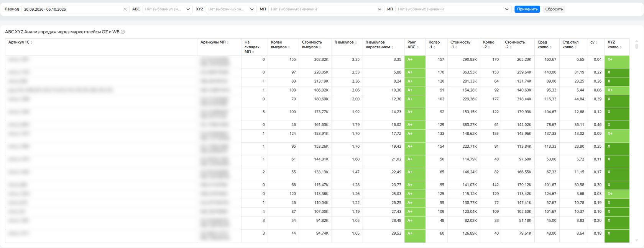This screenshot has height=248, width=644.
Task: Sort by На складах МП column icon
Action: (253, 52)
